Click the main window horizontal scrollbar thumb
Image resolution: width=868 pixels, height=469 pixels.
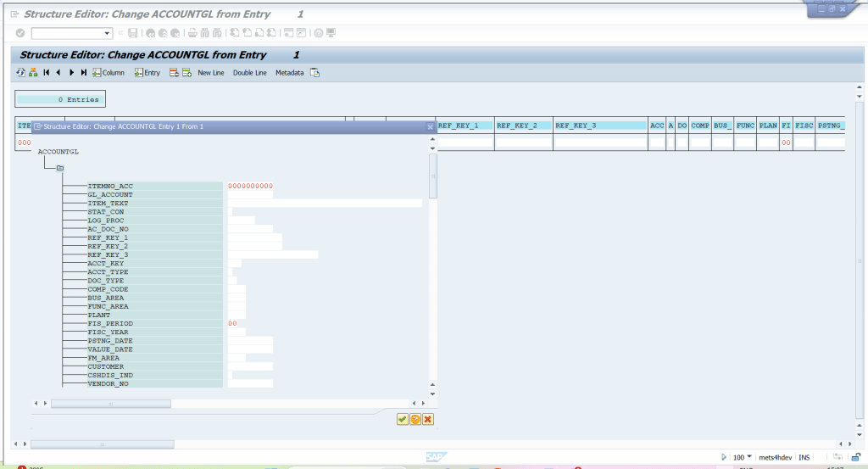coord(103,444)
